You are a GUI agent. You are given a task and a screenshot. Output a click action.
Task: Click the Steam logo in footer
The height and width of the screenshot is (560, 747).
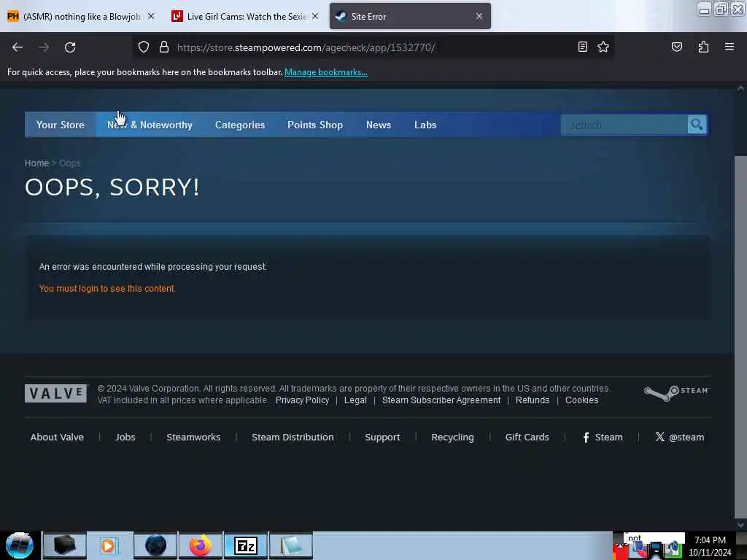tap(676, 393)
